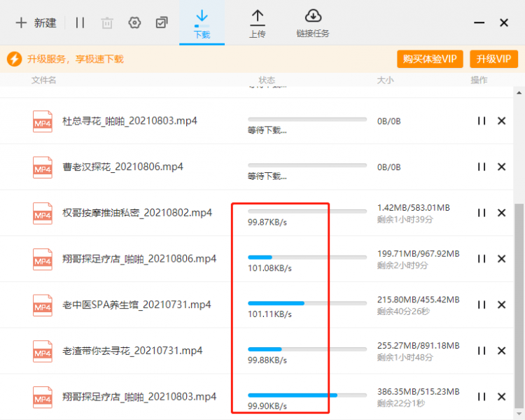The height and width of the screenshot is (420, 525).
Task: Toggle the multi-select checkbox icon in toolbar
Action: [x=162, y=22]
